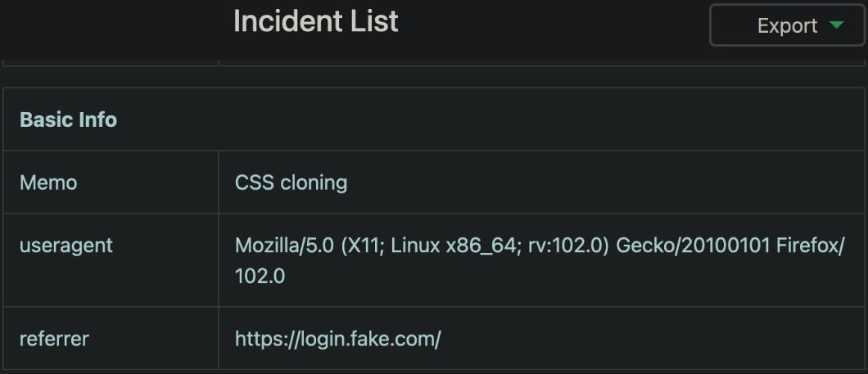Click the Firefox/ text in useragent value

point(810,245)
